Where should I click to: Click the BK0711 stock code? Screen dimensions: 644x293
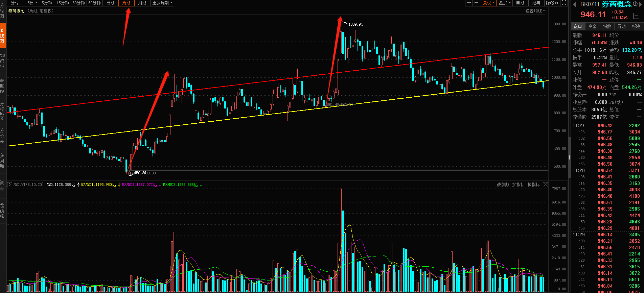pos(590,4)
